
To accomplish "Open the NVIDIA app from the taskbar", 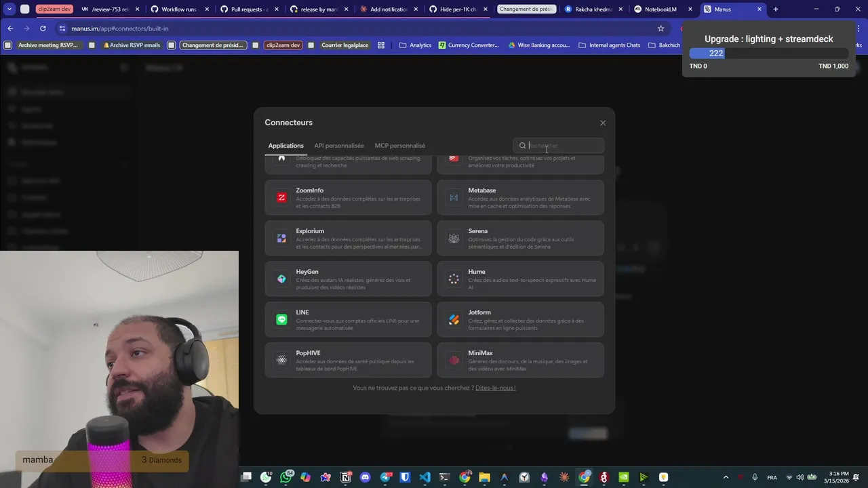I will click(624, 477).
